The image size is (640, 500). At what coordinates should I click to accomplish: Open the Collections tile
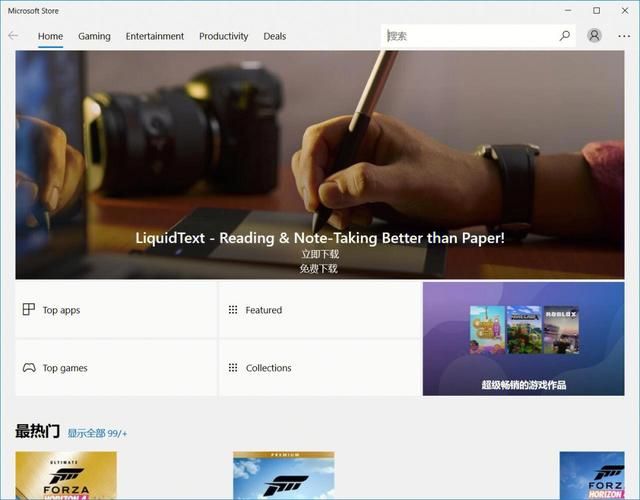[x=320, y=368]
